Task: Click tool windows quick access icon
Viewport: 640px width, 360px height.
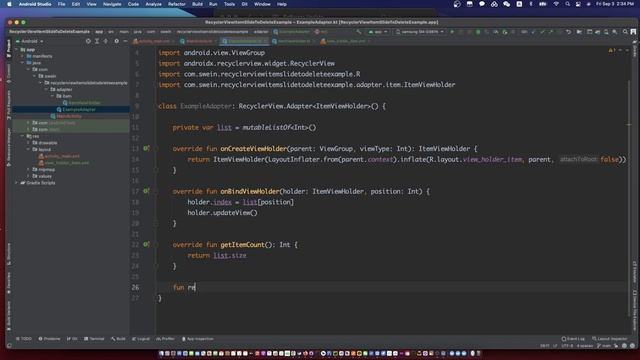Action: tap(9, 346)
